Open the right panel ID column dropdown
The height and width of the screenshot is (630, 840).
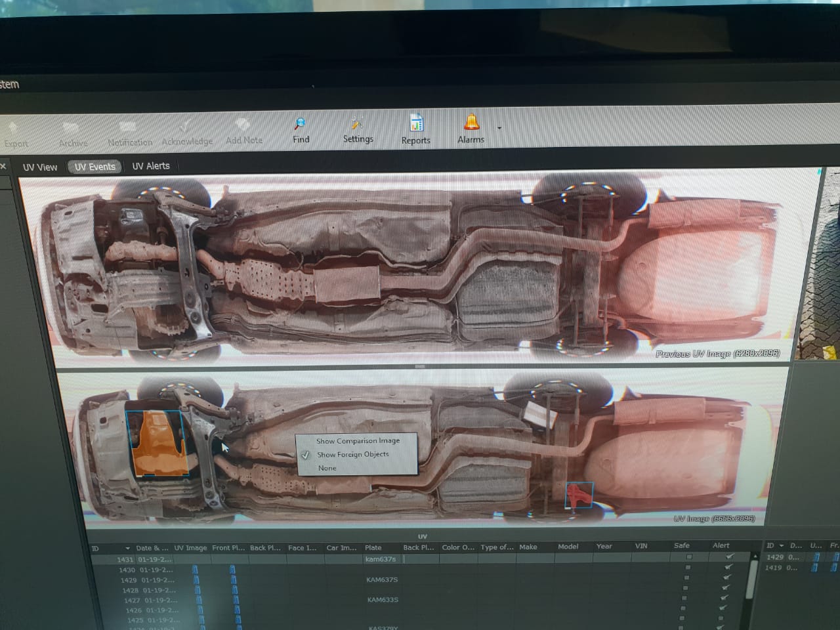click(x=781, y=546)
